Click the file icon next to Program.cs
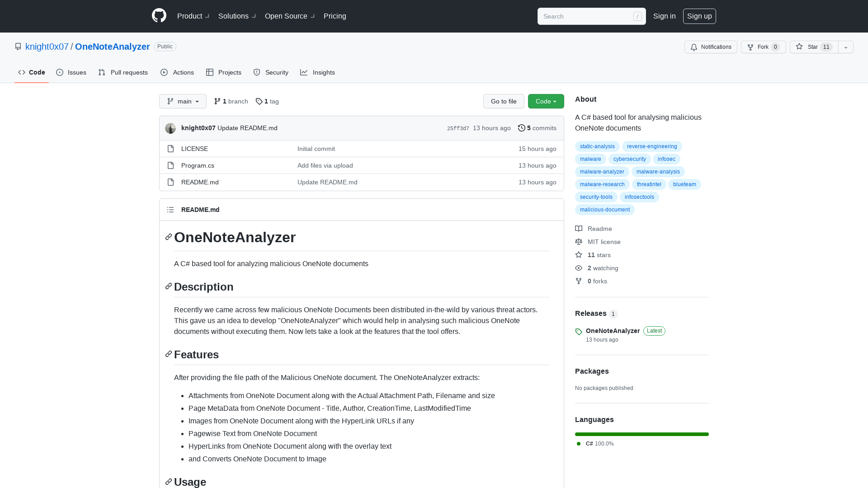Screen dimensions: 868x488 click(x=170, y=165)
